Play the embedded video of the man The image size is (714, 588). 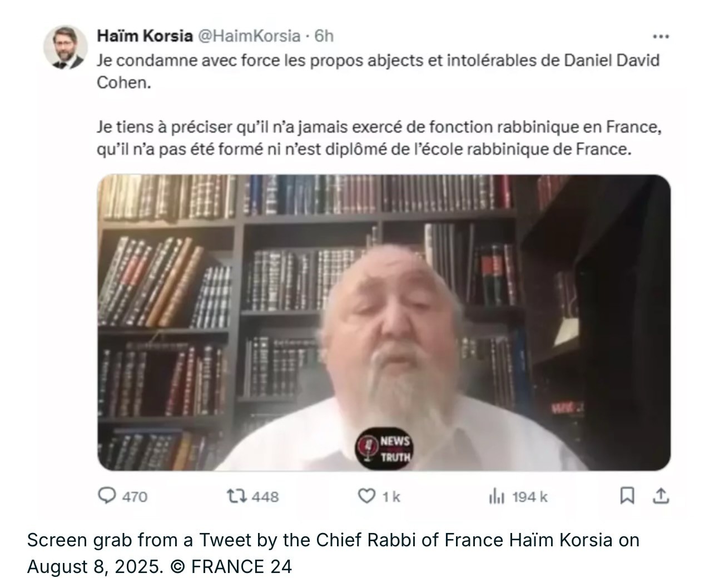click(384, 323)
